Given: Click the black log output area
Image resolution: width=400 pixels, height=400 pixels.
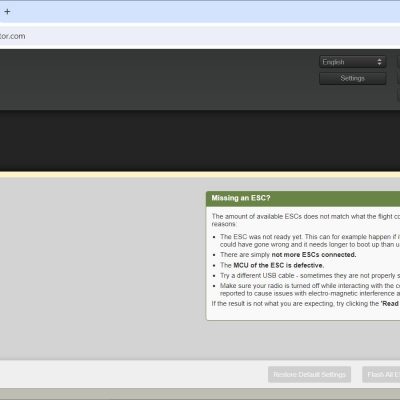Looking at the screenshot, I should click(200, 141).
